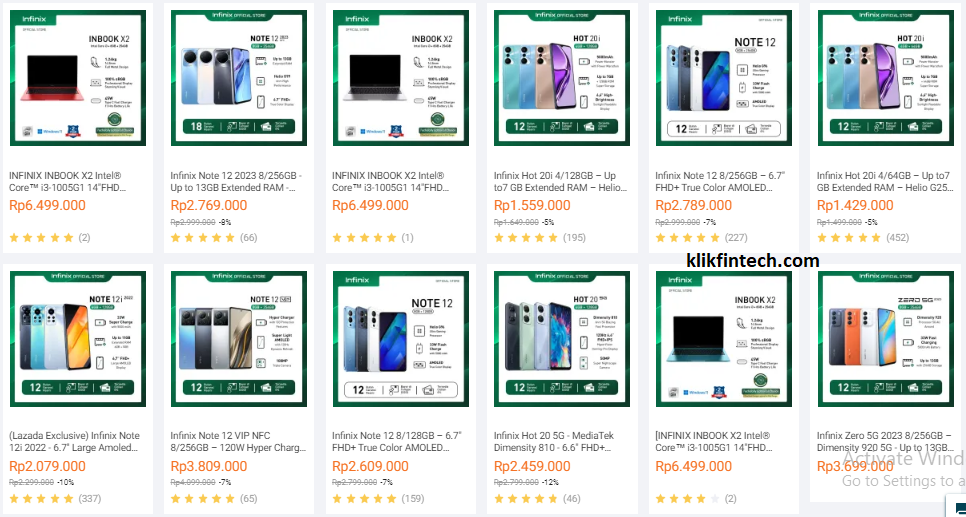Open the Infinix Note 12 VIP NFC listing title

pos(238,442)
